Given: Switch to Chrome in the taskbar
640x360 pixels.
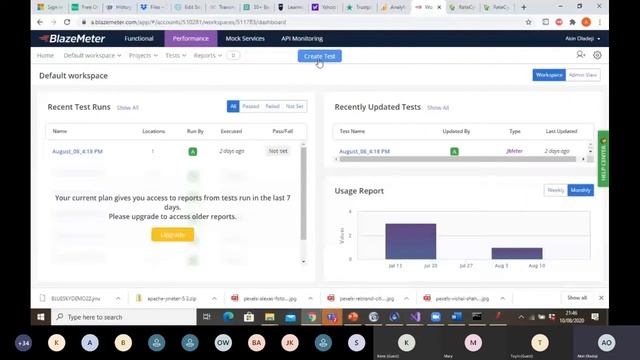Looking at the screenshot, I should pyautogui.click(x=311, y=317).
